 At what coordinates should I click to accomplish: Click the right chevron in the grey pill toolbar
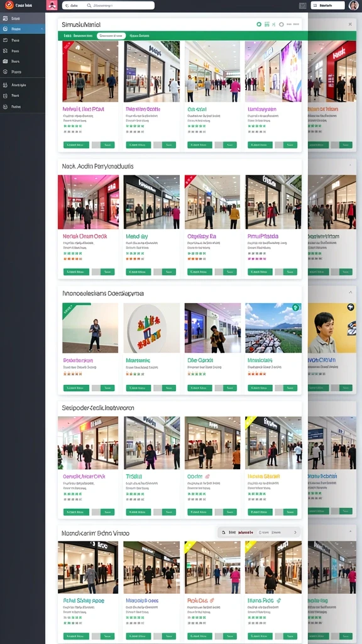pyautogui.click(x=295, y=532)
